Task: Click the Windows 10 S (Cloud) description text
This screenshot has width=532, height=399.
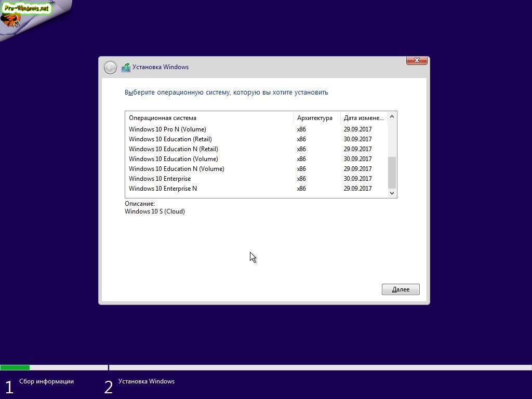Action: [155, 211]
